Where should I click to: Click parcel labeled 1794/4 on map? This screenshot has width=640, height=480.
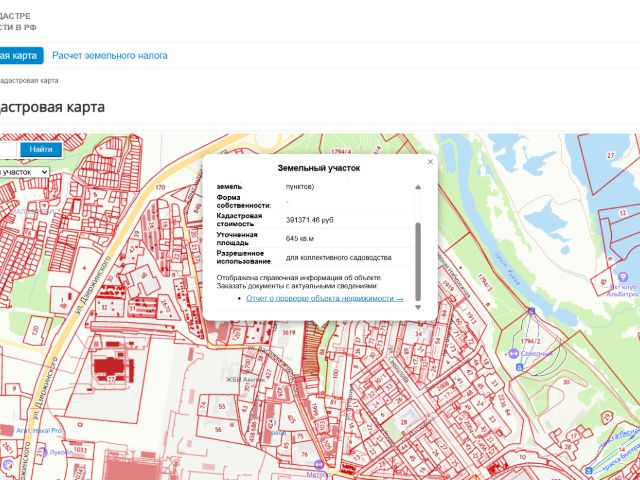[341, 151]
